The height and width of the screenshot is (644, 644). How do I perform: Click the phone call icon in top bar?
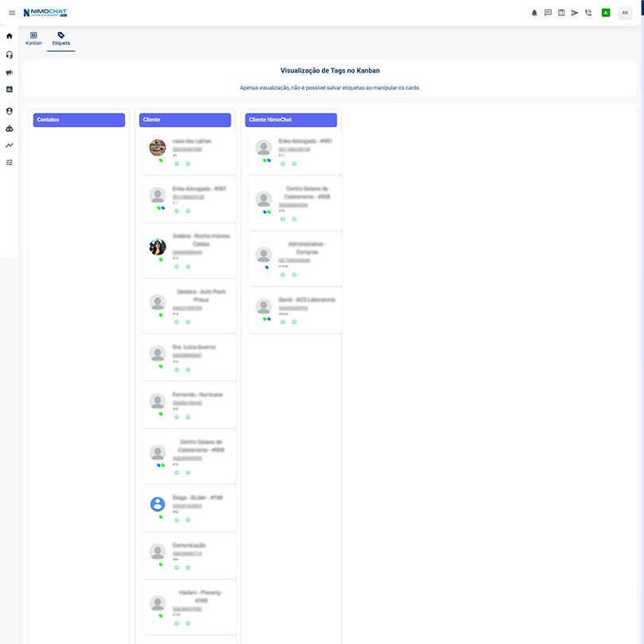click(588, 13)
